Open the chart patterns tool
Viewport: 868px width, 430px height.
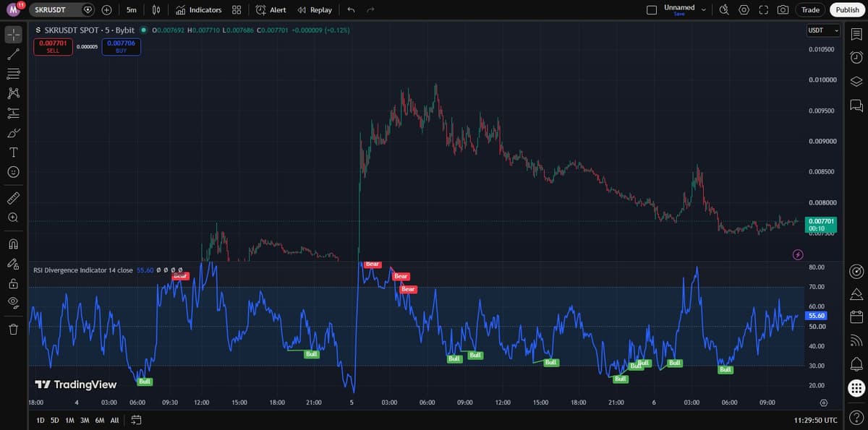tap(13, 93)
